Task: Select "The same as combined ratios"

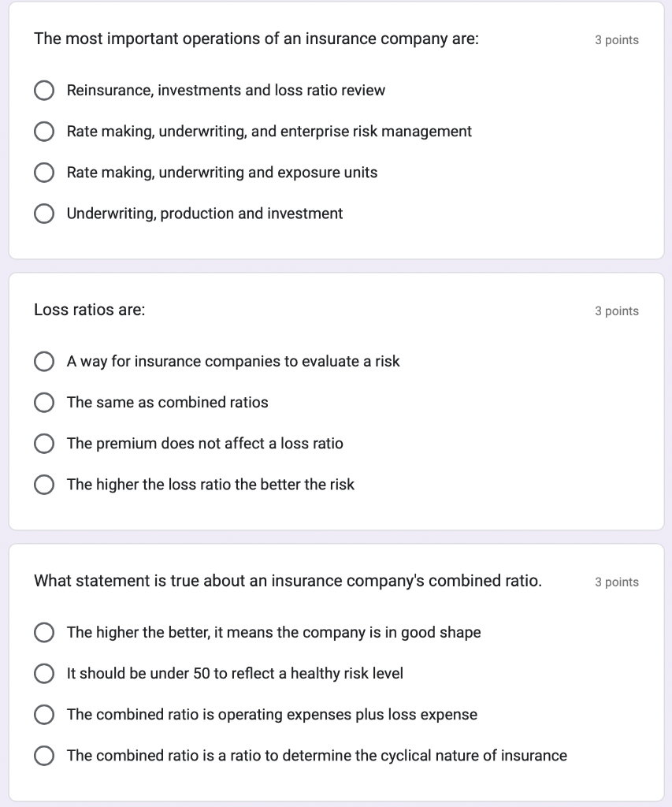Action: (x=45, y=403)
